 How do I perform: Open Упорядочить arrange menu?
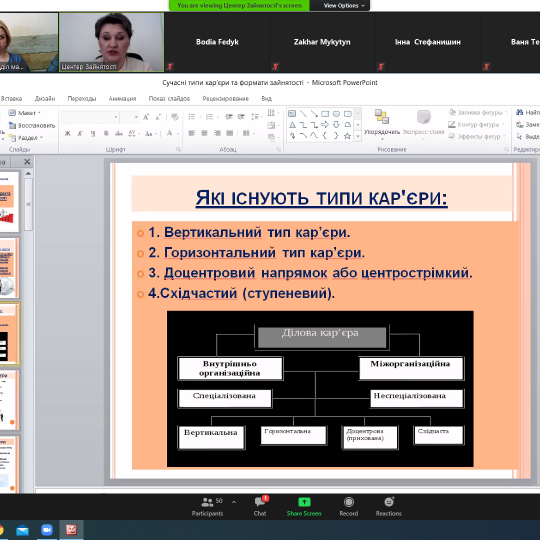point(382,125)
